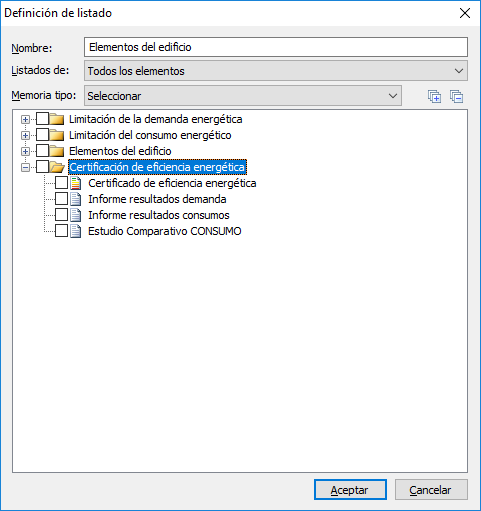This screenshot has width=481, height=511.
Task: Click the Estudio Comparativo CONSUMO document icon
Action: pyautogui.click(x=76, y=231)
